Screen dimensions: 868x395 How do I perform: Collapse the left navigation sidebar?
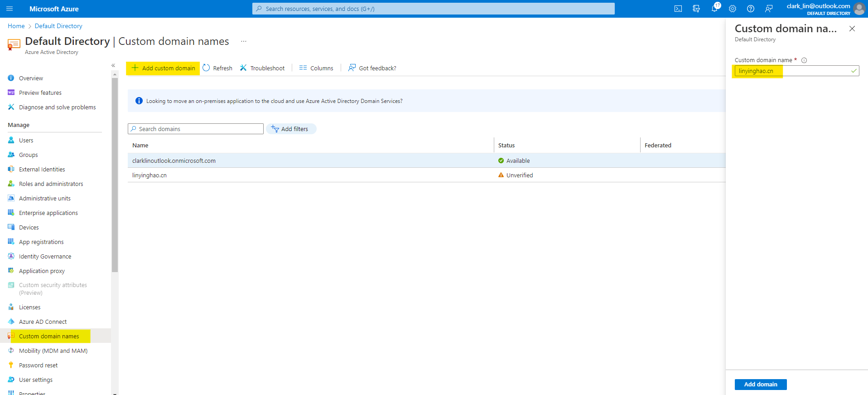tap(113, 66)
